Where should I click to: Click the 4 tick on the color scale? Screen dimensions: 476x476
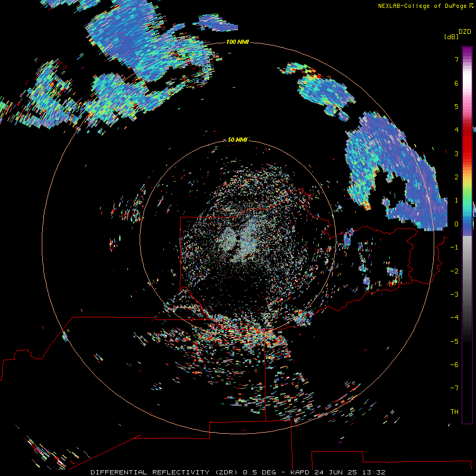pyautogui.click(x=456, y=130)
